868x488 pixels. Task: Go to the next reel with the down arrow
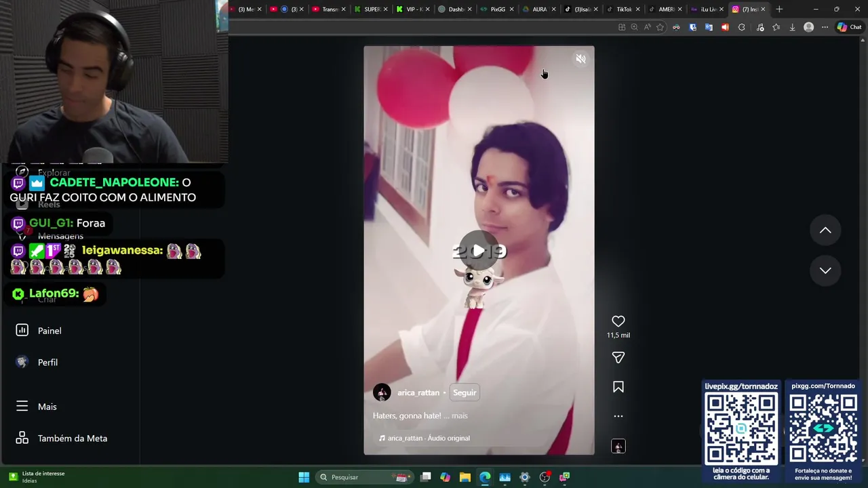(x=825, y=270)
